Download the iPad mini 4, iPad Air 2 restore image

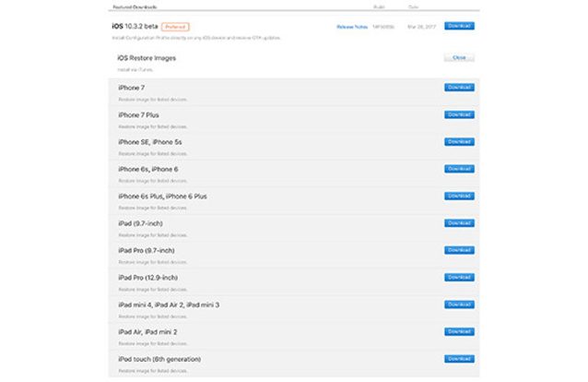[x=459, y=304]
